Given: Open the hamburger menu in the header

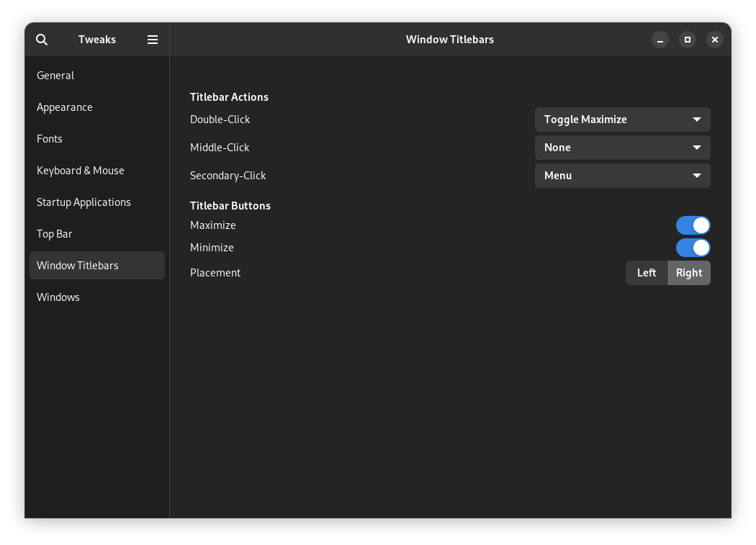Looking at the screenshot, I should coord(153,40).
